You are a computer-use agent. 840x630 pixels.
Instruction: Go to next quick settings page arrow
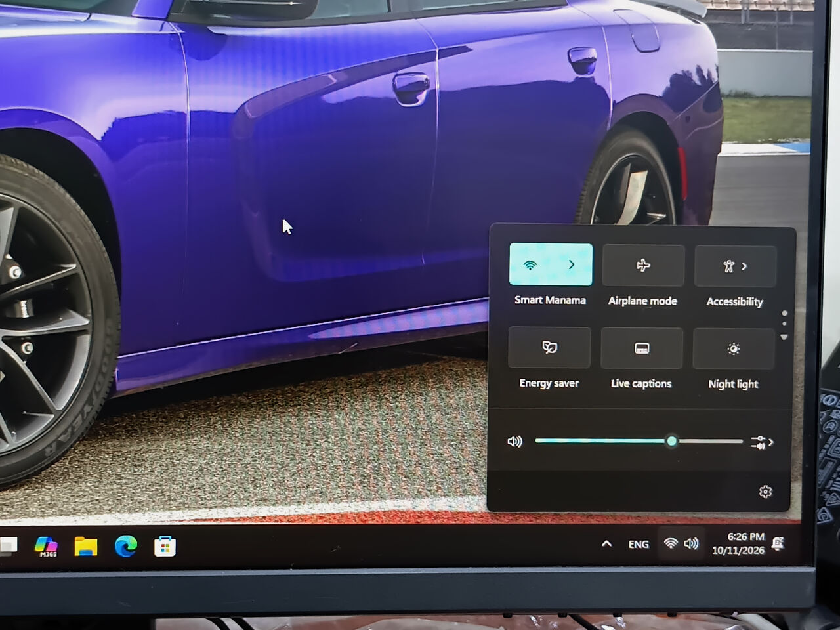784,337
